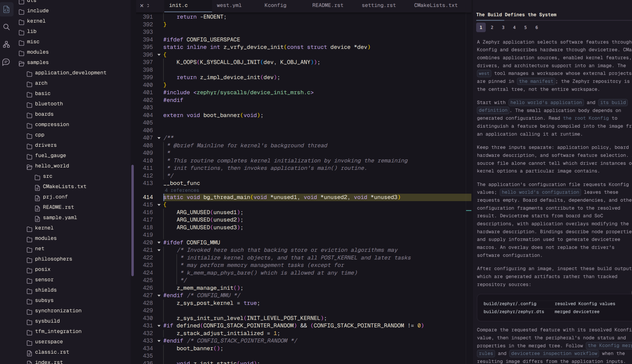Click the file tree scrollbar

132,220
